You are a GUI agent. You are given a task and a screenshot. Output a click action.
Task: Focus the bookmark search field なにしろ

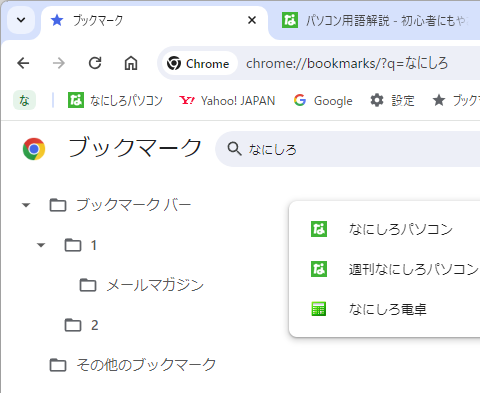click(x=348, y=149)
